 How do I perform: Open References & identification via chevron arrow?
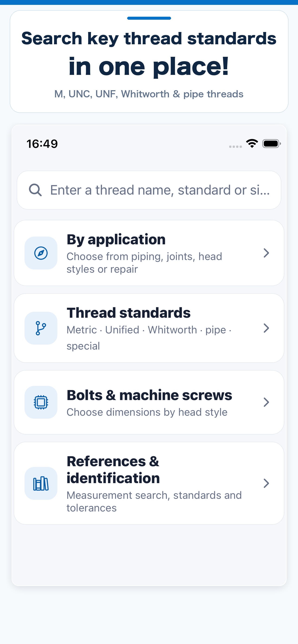266,484
